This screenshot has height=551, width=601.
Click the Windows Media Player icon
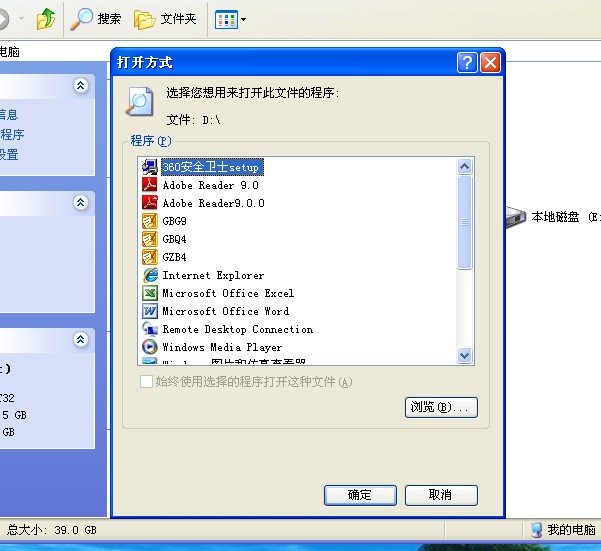click(x=149, y=347)
